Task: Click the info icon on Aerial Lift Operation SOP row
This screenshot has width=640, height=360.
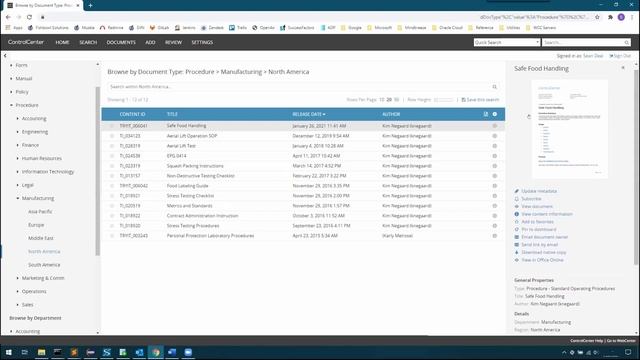Action: coord(494,136)
